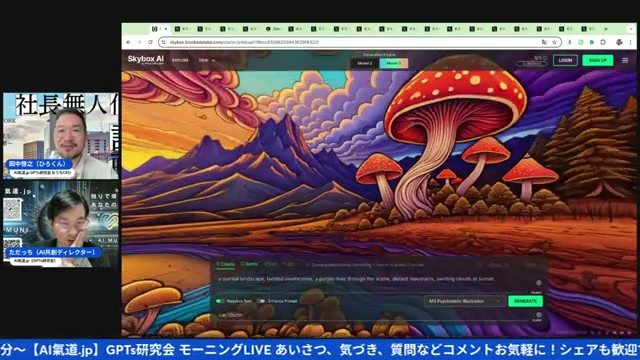Screen dimensions: 640x360
Task: Switch to the Create tab
Action: 225,264
